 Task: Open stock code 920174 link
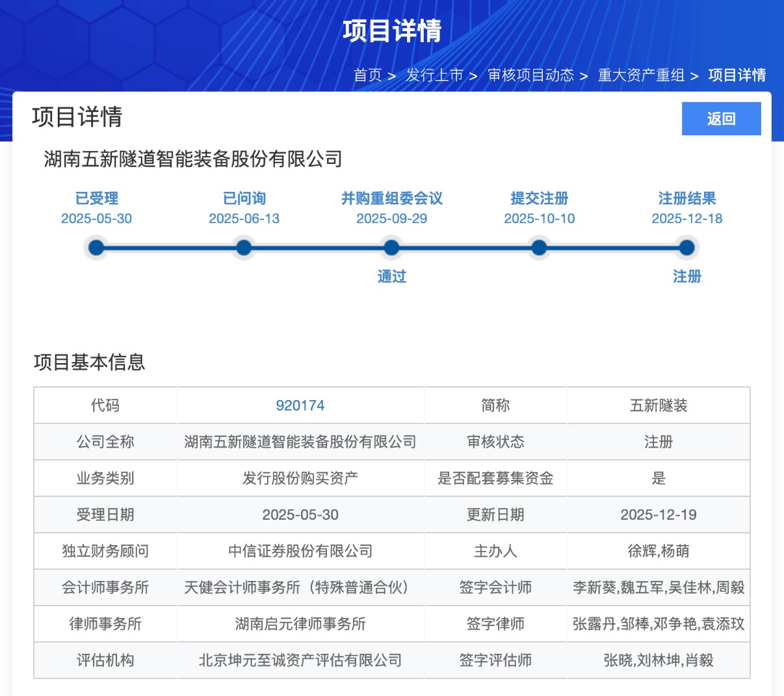pyautogui.click(x=300, y=405)
